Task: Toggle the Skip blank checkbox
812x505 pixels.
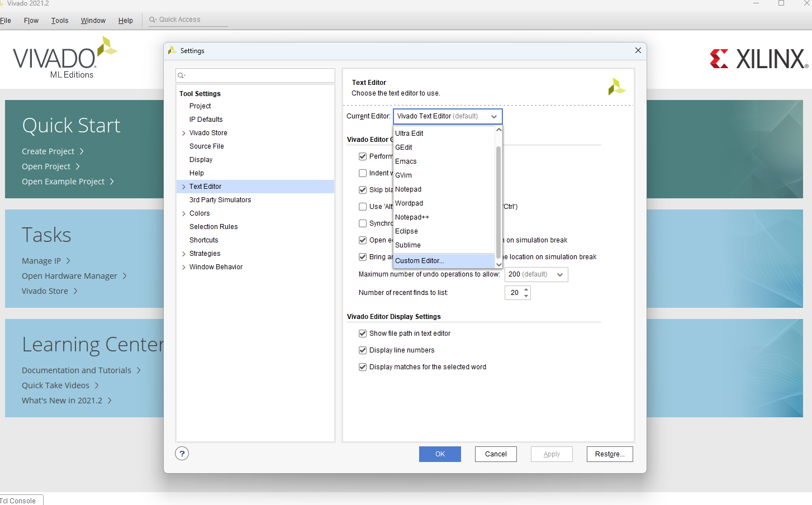Action: pyautogui.click(x=363, y=190)
